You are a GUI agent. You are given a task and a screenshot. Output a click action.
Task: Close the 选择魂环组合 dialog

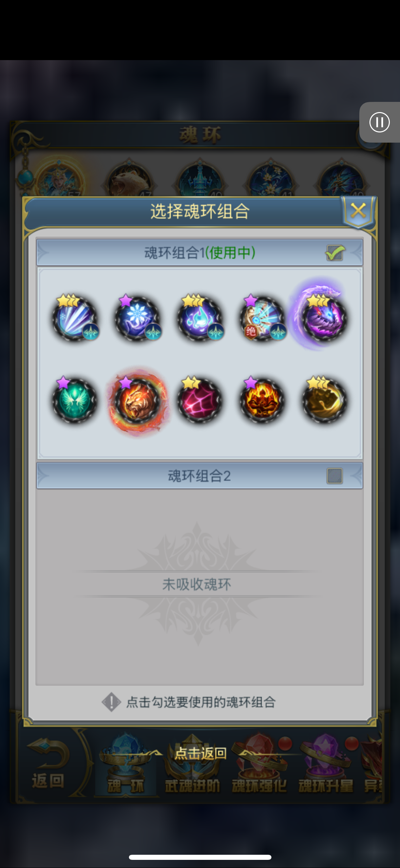(x=358, y=211)
